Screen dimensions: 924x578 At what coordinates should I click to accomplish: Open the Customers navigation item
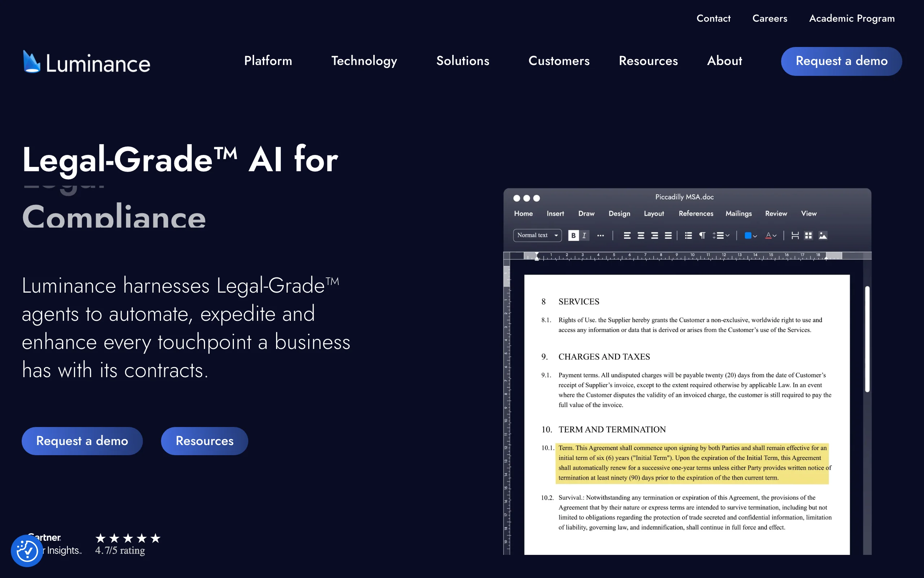pyautogui.click(x=559, y=61)
